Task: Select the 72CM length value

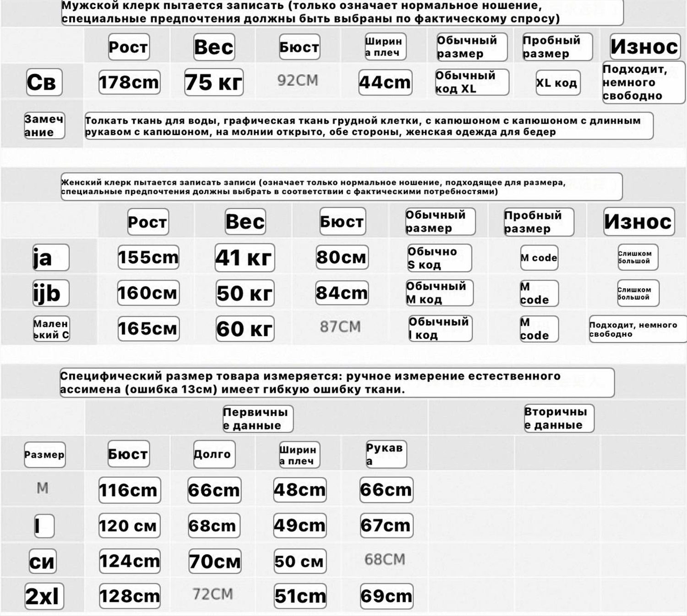Action: [x=213, y=594]
